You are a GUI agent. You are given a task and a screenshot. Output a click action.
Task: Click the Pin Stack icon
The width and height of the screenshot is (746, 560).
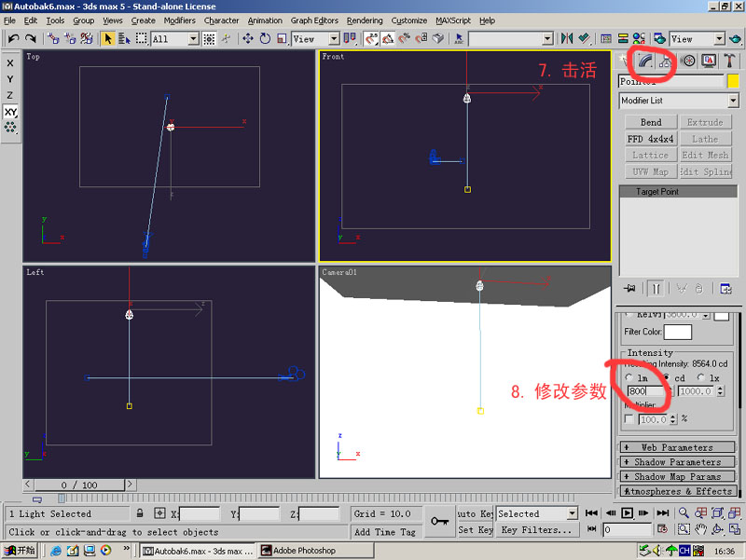630,289
